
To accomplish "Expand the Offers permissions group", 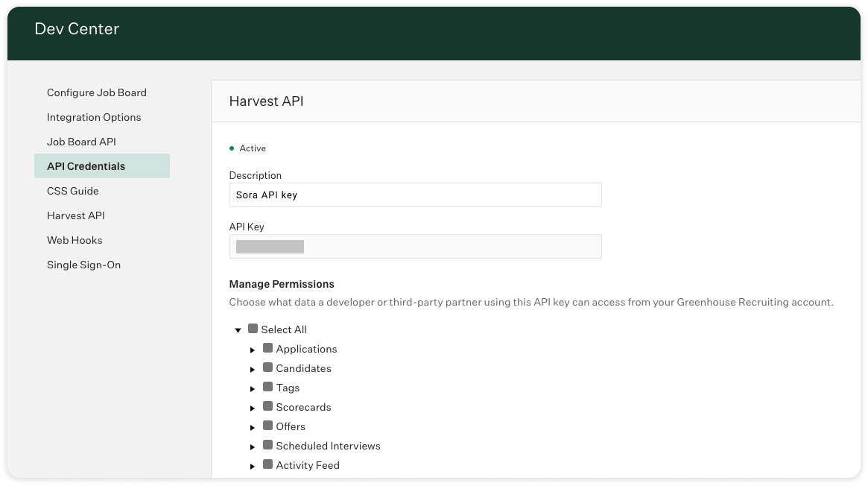I will point(253,427).
